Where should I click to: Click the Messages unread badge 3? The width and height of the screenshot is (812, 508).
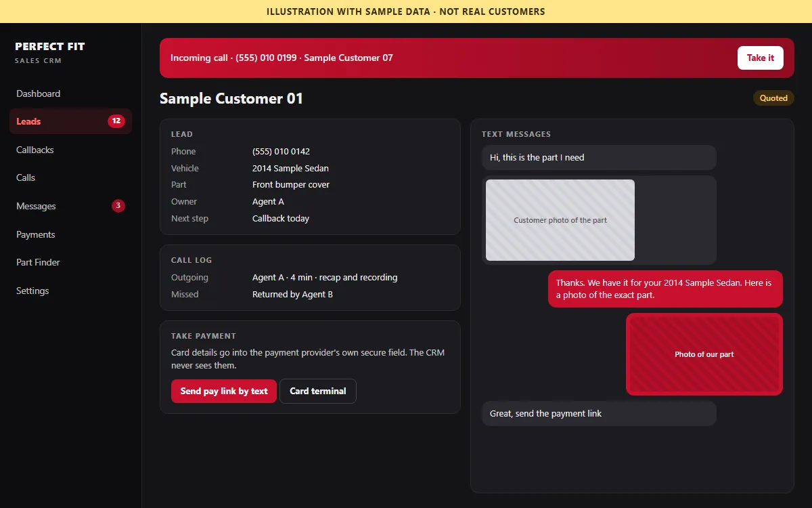click(118, 206)
